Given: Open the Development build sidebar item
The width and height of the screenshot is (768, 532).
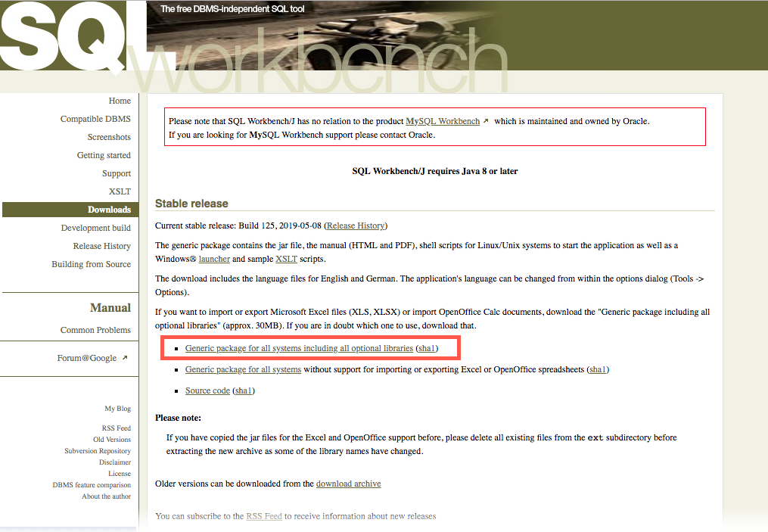Looking at the screenshot, I should 96,228.
